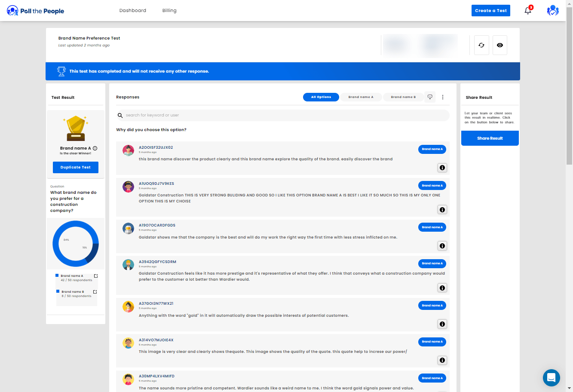Download responses using the download icon
Viewport: 573px width, 392px height.
pos(430,97)
